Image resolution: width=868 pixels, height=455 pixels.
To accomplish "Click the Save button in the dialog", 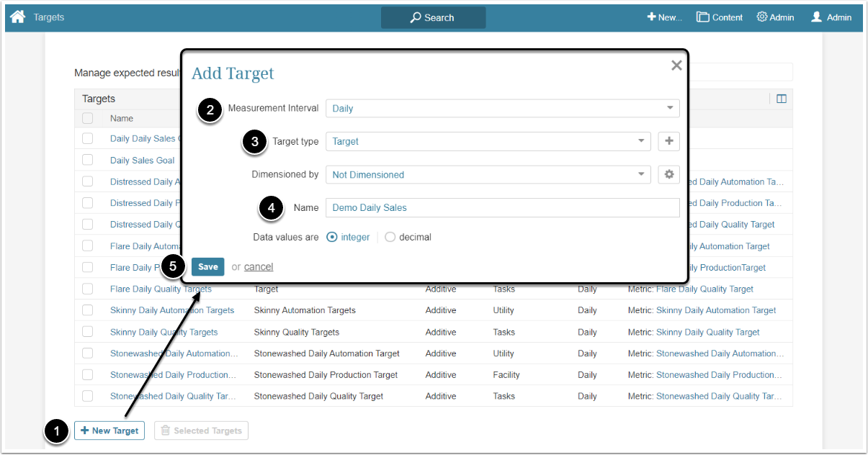I will (207, 266).
